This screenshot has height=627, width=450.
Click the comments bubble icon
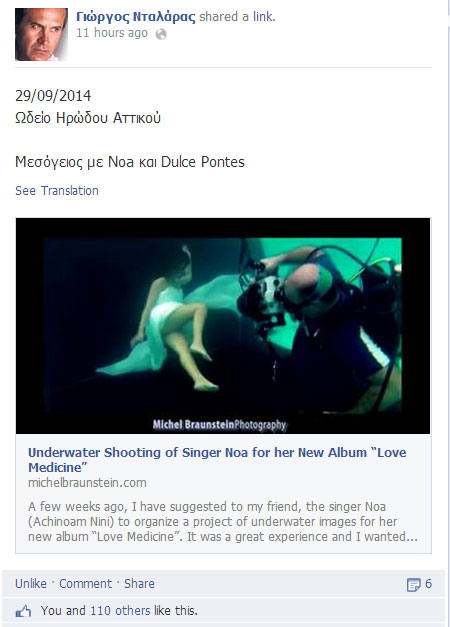(x=413, y=585)
